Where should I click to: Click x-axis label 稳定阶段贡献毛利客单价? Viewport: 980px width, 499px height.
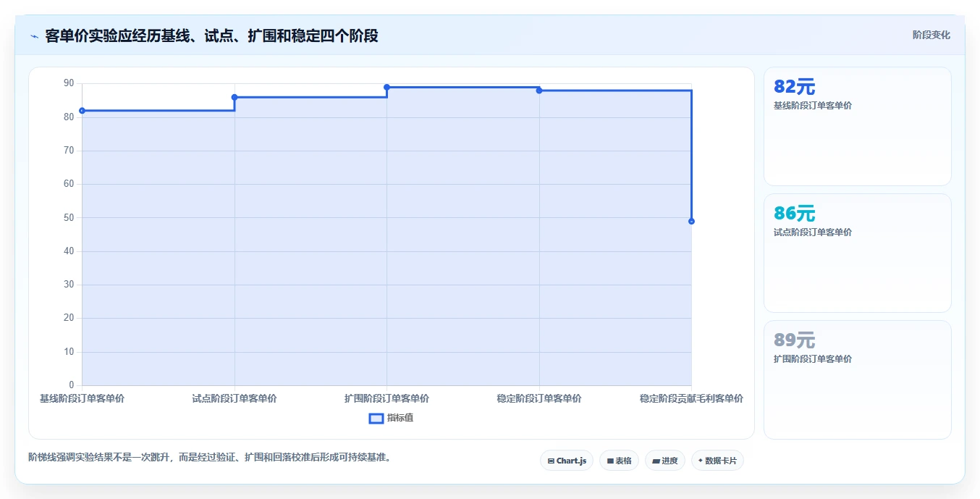pos(691,398)
